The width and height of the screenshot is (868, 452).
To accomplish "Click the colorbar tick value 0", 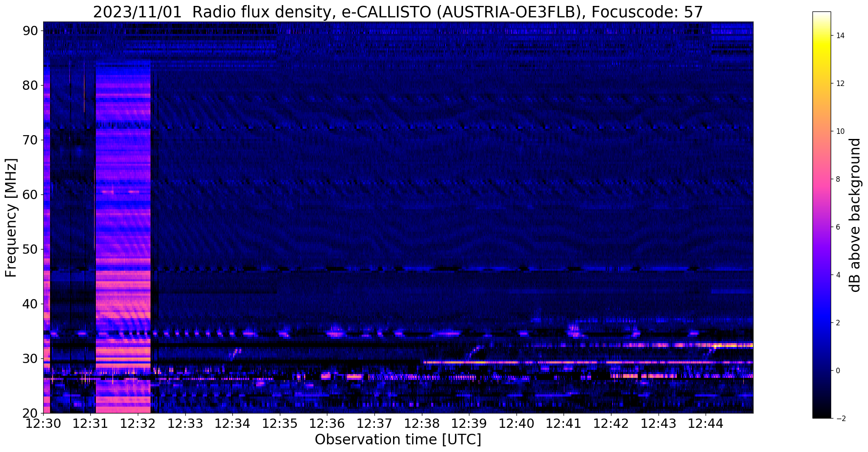I will pyautogui.click(x=837, y=371).
